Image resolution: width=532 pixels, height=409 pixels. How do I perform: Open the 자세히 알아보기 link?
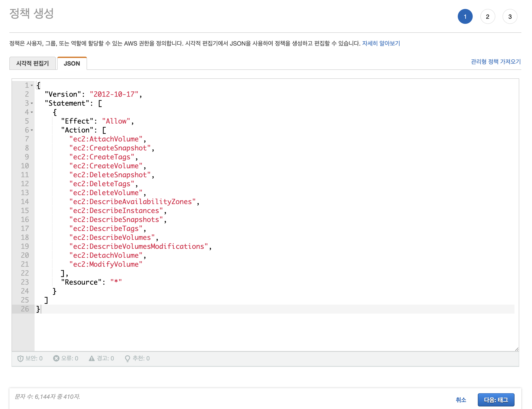381,43
